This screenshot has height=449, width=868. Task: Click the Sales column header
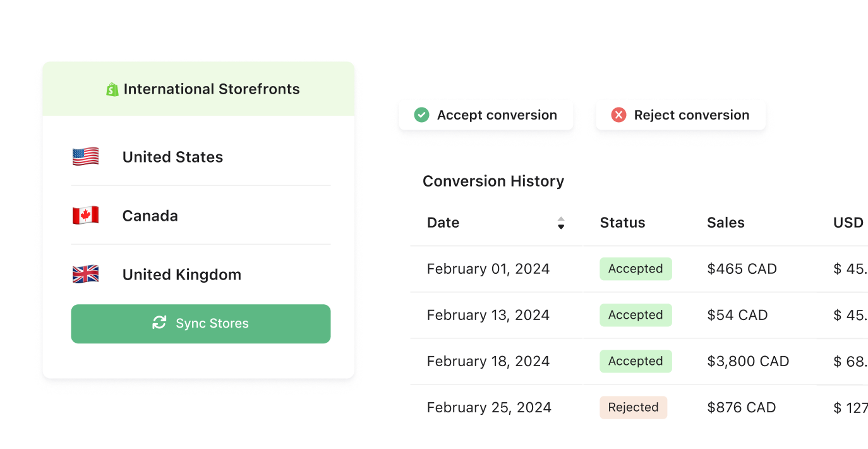click(x=725, y=223)
